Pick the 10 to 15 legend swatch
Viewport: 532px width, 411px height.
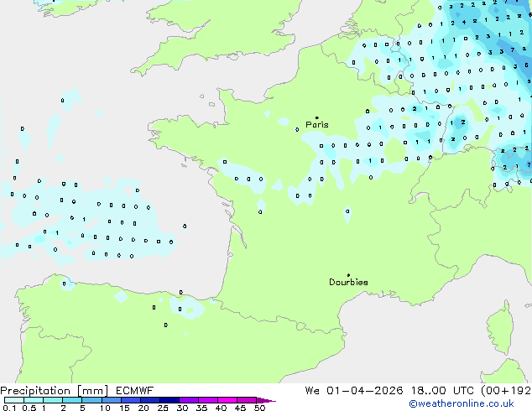(111, 400)
